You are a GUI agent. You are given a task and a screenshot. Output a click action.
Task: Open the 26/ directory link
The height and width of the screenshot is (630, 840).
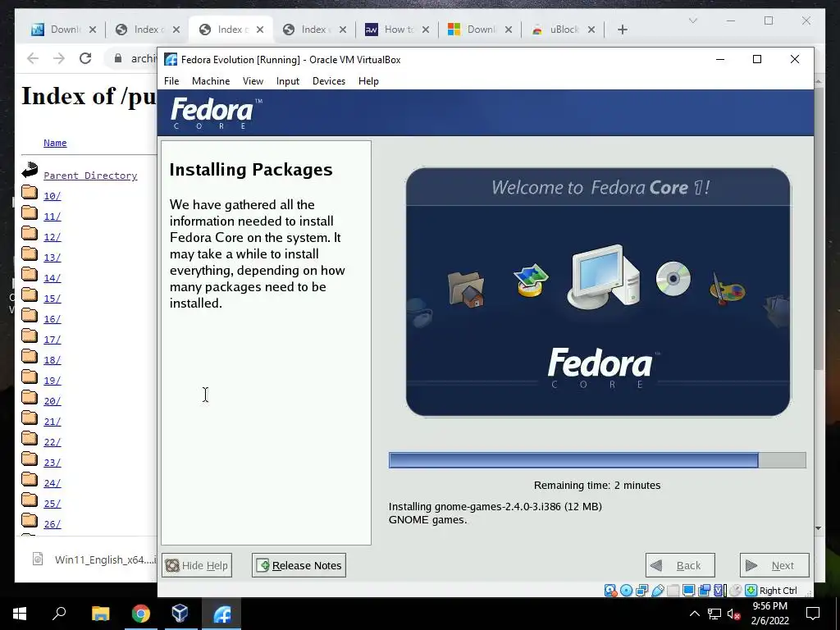point(52,524)
